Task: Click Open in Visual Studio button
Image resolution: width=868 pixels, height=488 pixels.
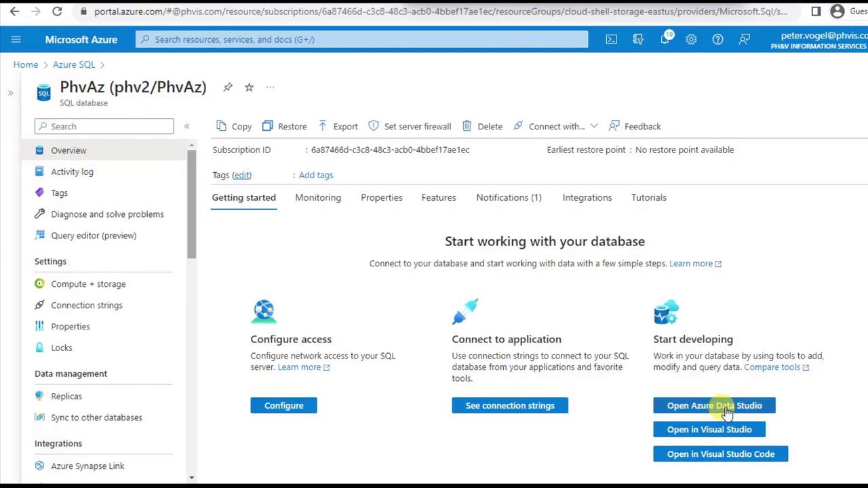Action: (709, 429)
